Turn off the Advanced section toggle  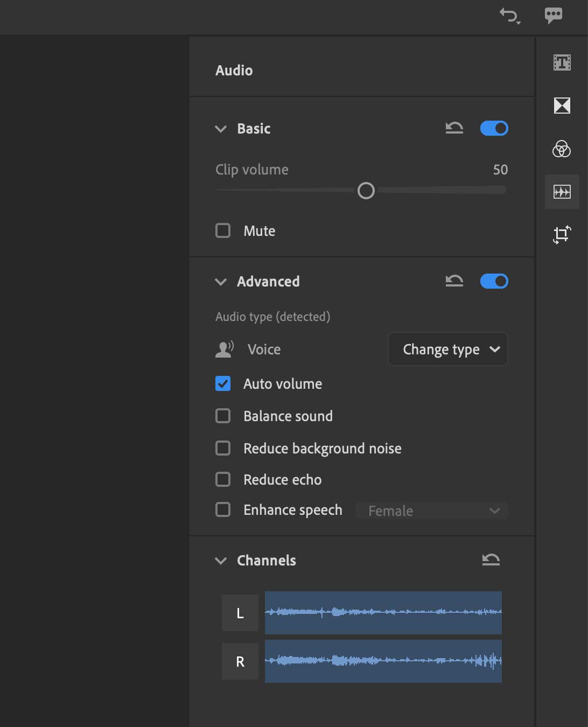click(x=494, y=281)
